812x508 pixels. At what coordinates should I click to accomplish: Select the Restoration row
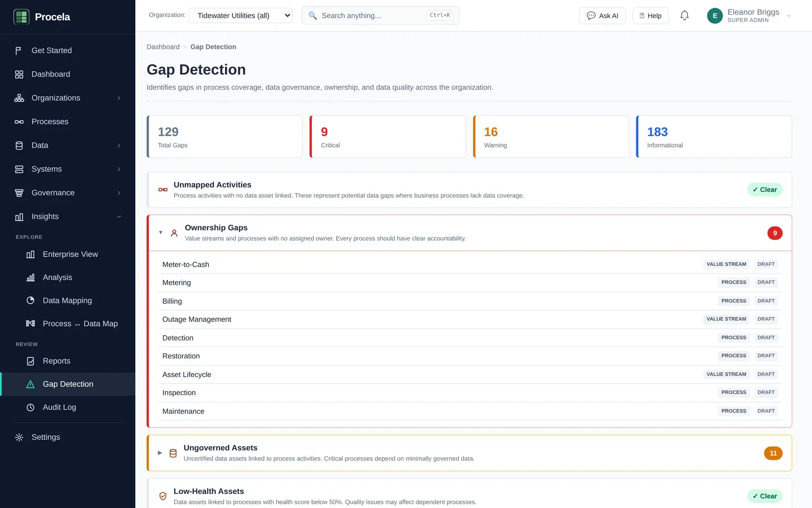[x=470, y=356]
